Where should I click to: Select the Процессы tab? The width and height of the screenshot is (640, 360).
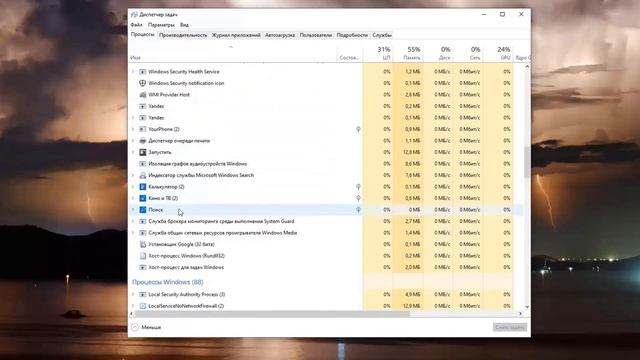pos(142,35)
